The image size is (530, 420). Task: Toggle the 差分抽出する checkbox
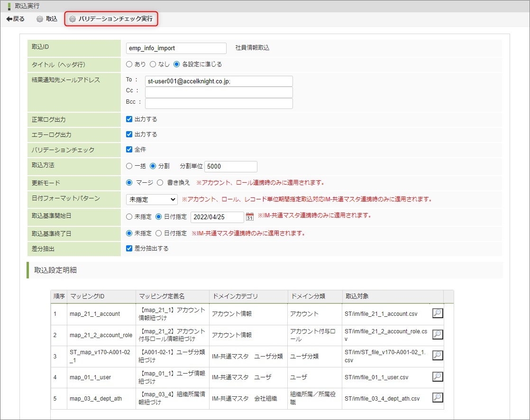(x=129, y=248)
